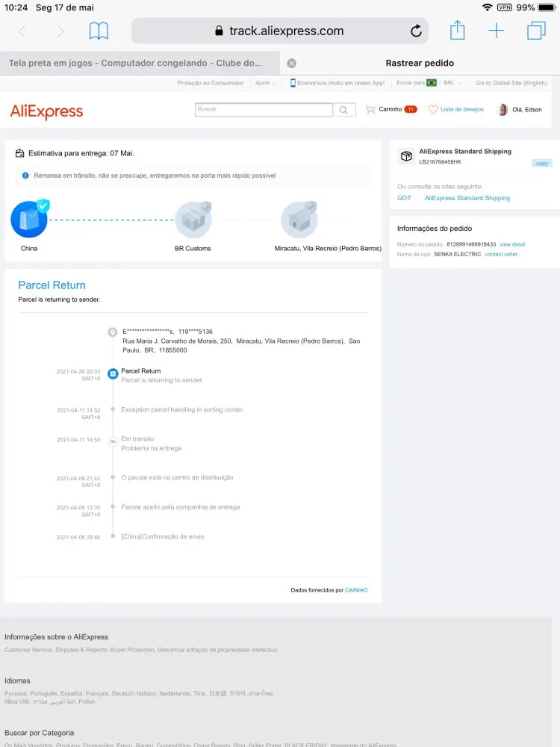Select '[China]Confirmação de envio' entry
The width and height of the screenshot is (560, 747).
pyautogui.click(x=162, y=536)
